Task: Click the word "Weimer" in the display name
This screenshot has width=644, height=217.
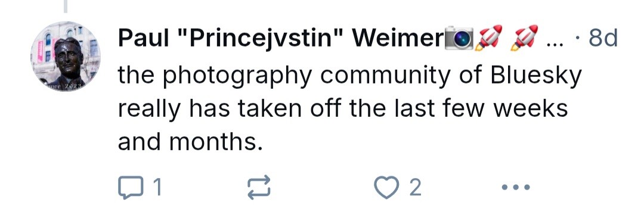Action: (x=398, y=39)
